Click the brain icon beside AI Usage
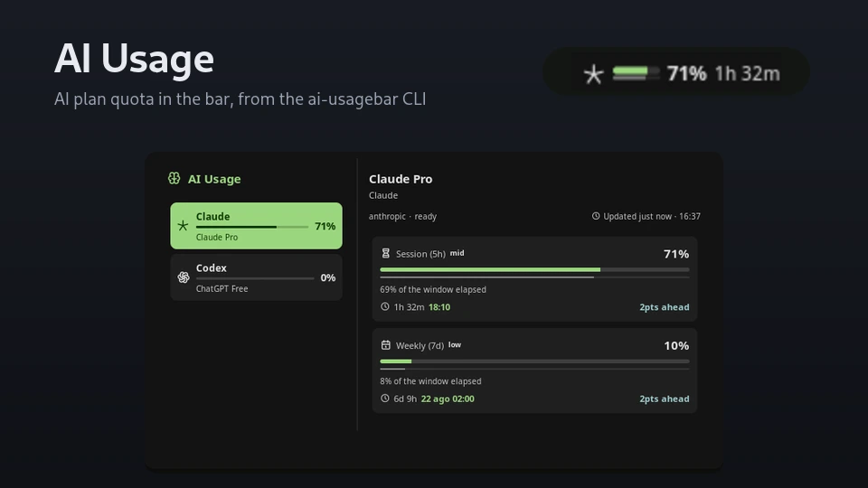The height and width of the screenshot is (488, 868). click(174, 178)
